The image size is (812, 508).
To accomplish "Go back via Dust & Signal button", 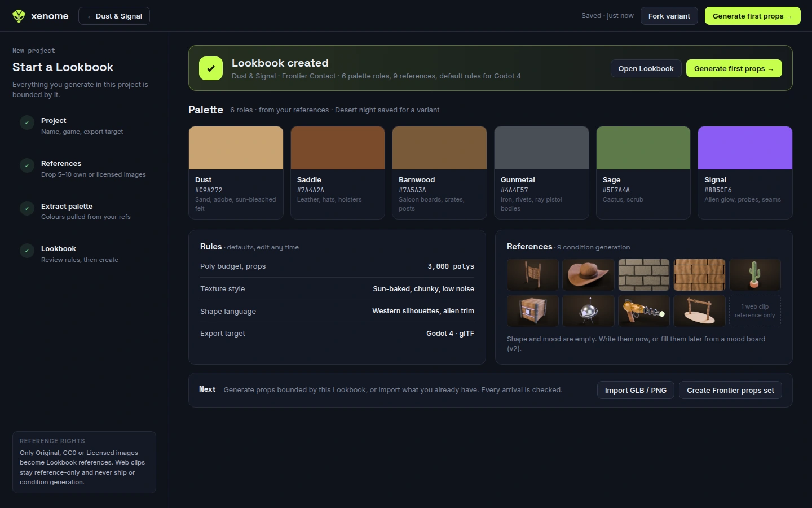I will pos(114,16).
